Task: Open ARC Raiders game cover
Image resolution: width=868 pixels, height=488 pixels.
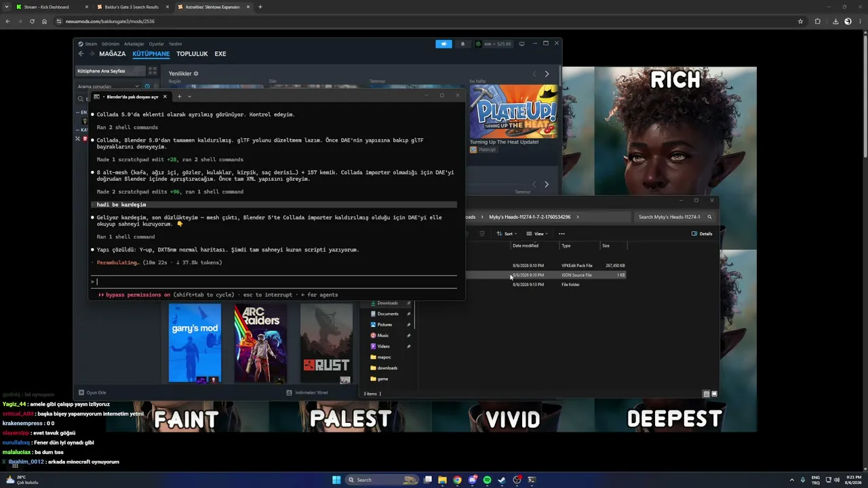Action: (x=260, y=343)
